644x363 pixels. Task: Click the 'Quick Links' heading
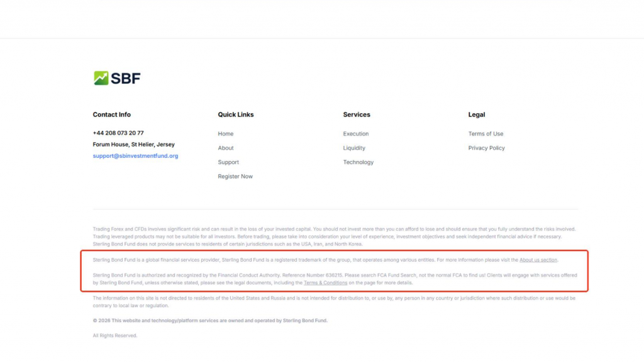click(x=236, y=114)
